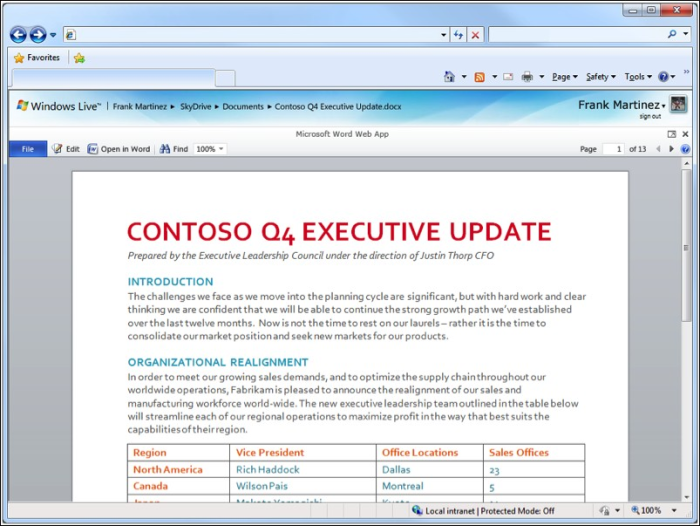Close the Word Web App viewer
Viewport: 700px width, 526px height.
[x=686, y=134]
